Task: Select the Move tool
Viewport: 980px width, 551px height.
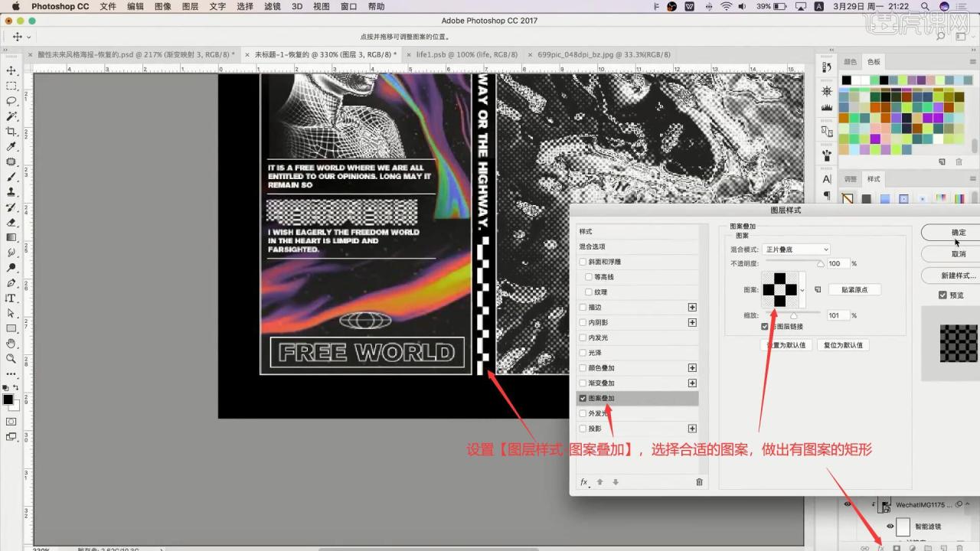Action: [11, 70]
